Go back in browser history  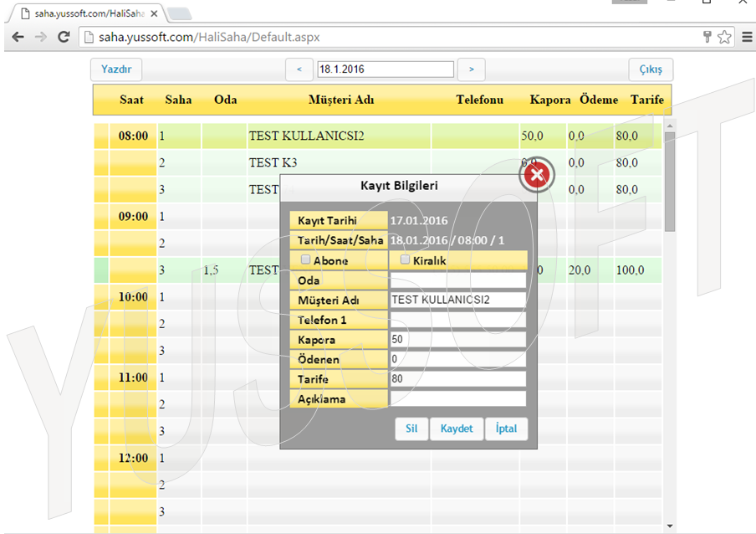(18, 37)
